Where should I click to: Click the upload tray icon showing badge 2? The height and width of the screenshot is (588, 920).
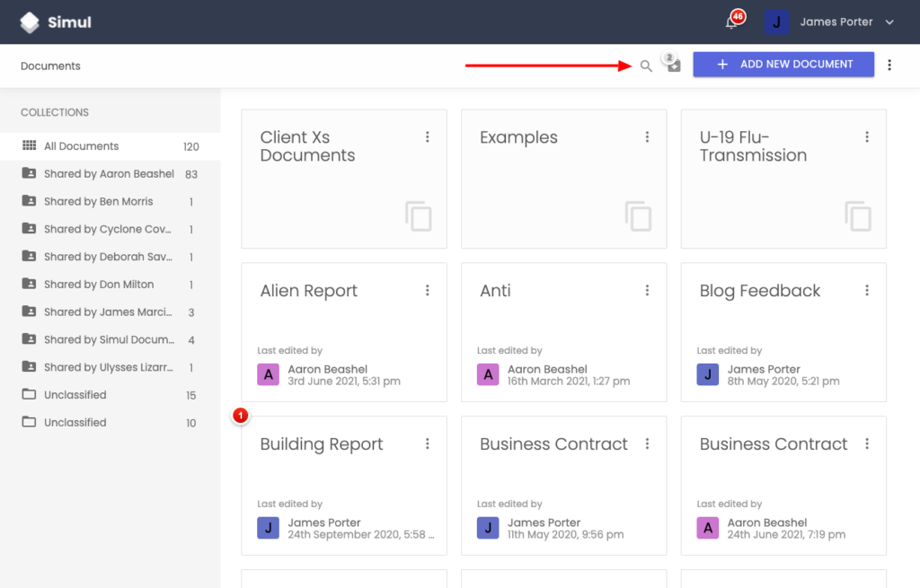click(x=672, y=65)
